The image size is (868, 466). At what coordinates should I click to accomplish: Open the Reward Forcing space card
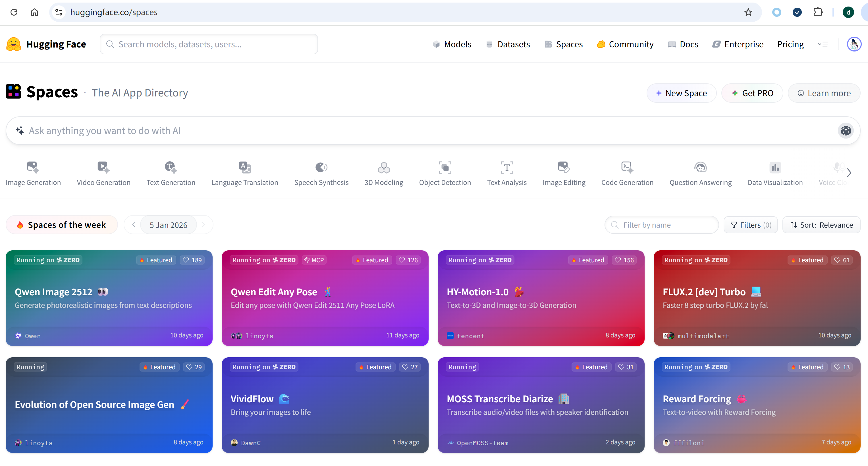757,405
